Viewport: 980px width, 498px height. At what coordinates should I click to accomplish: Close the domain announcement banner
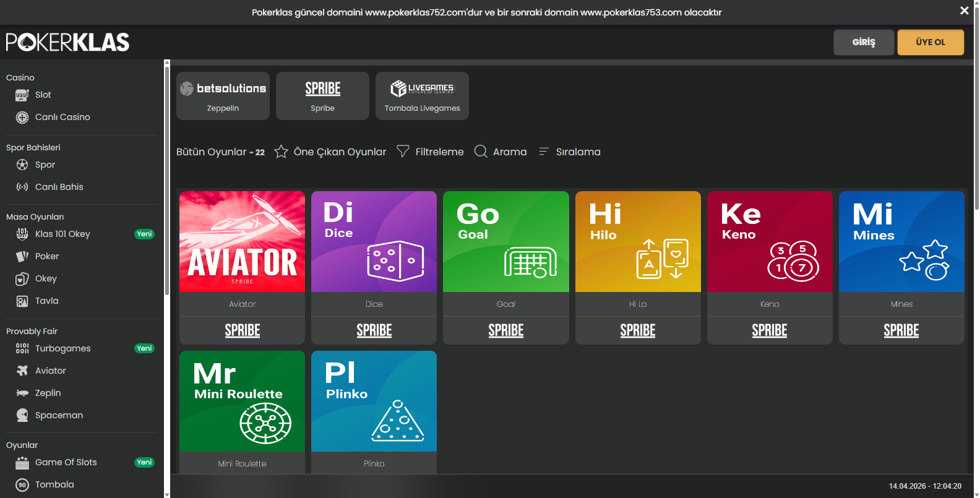(964, 11)
